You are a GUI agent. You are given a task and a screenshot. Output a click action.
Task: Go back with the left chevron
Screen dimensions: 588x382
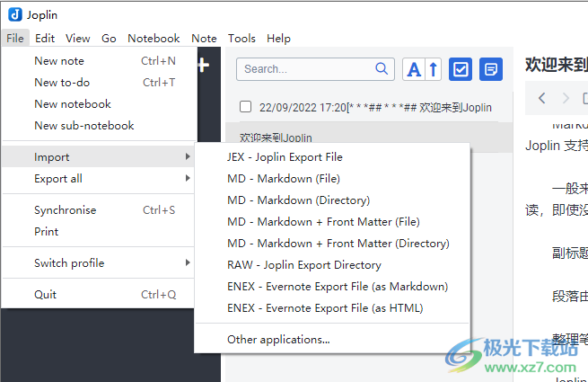(541, 98)
